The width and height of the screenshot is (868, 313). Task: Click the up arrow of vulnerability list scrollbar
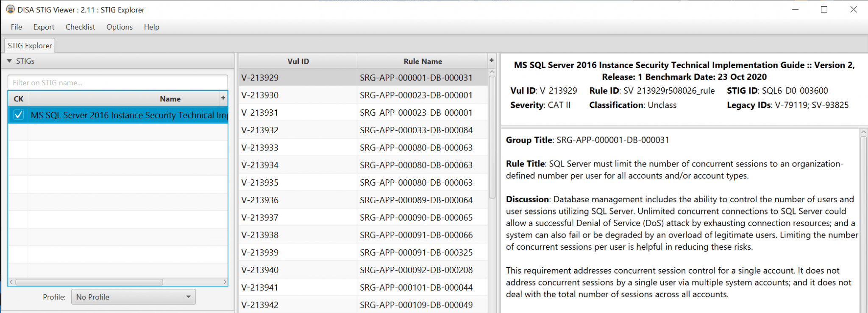coord(492,72)
